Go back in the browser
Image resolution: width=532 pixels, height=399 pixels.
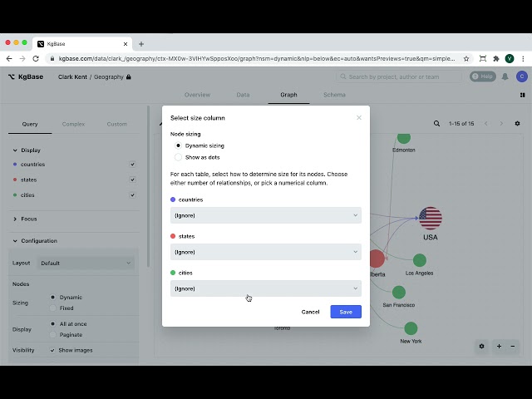pos(9,59)
